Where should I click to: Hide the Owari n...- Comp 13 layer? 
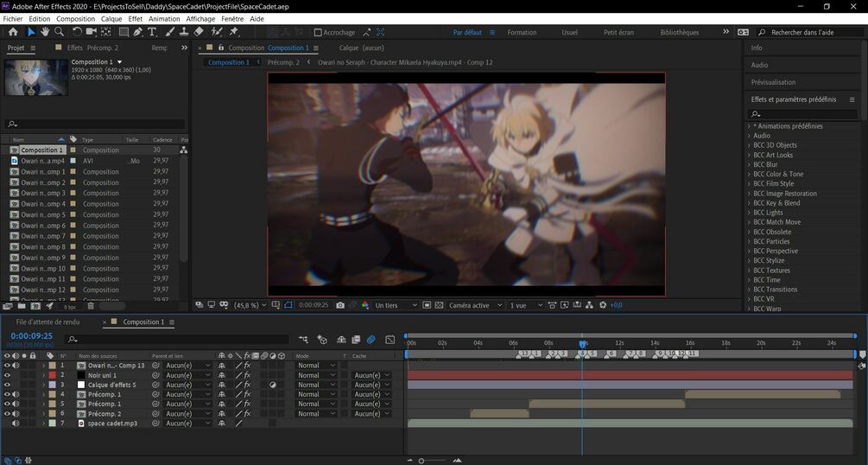pos(7,366)
